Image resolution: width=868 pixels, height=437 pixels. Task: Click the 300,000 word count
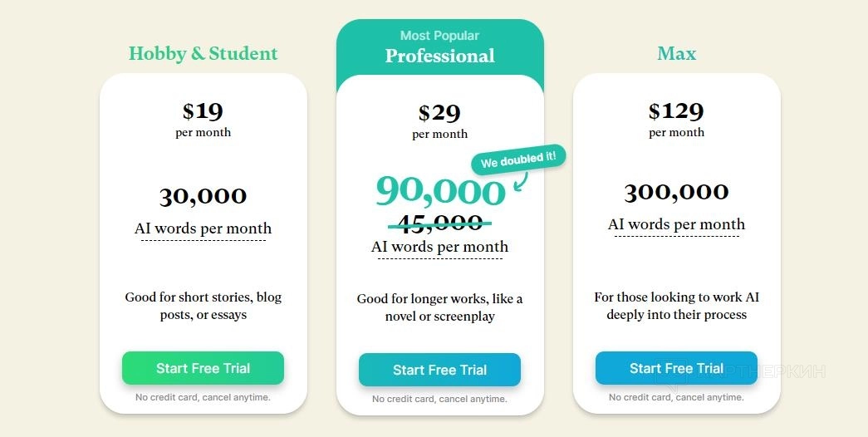click(676, 192)
